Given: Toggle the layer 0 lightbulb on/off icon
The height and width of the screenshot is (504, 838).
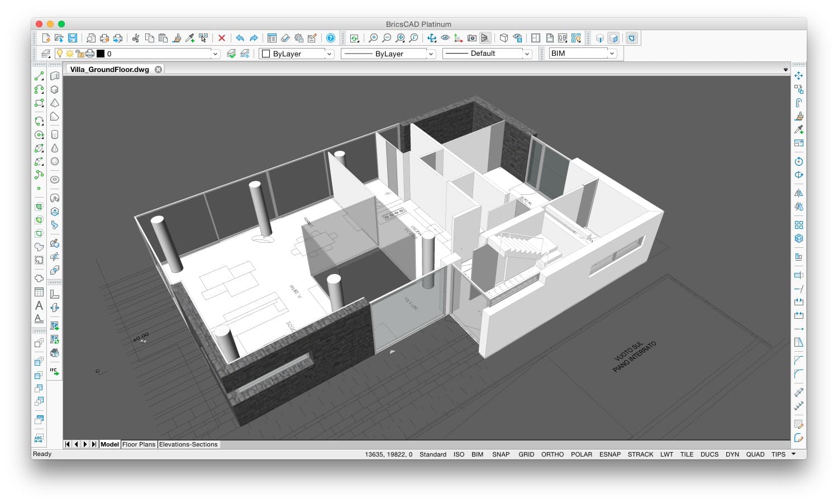Looking at the screenshot, I should pyautogui.click(x=60, y=54).
